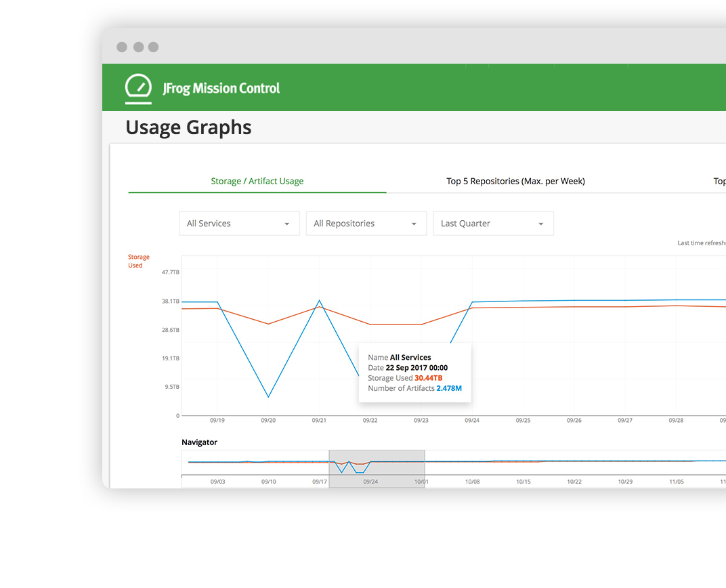
Task: Click the 47.7TB y-axis value
Action: 171,272
